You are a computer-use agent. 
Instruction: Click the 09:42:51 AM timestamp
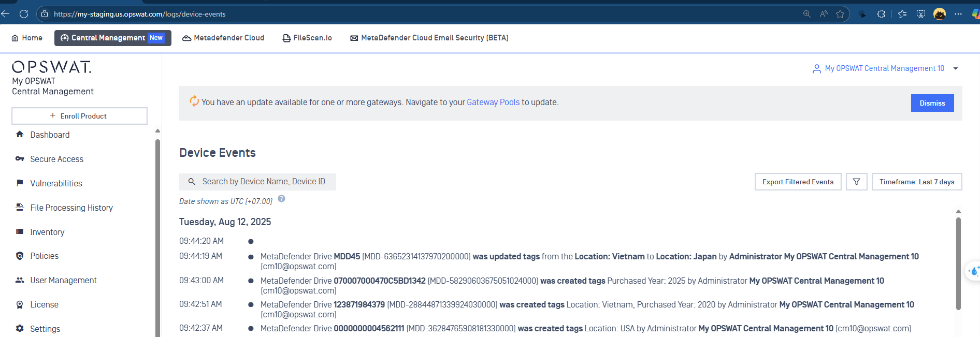(x=200, y=304)
